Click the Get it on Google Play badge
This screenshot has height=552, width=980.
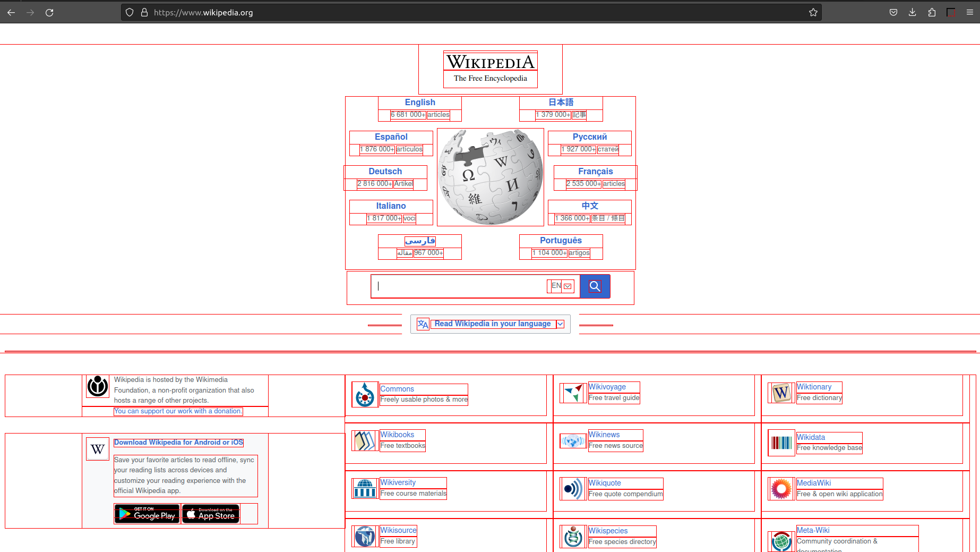point(147,514)
